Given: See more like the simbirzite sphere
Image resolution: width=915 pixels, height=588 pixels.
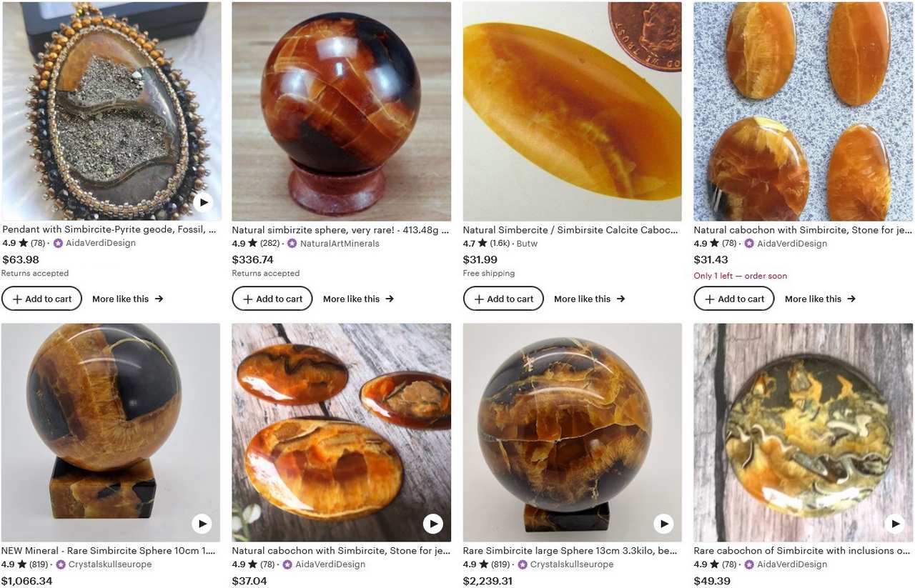Looking at the screenshot, I should [358, 299].
